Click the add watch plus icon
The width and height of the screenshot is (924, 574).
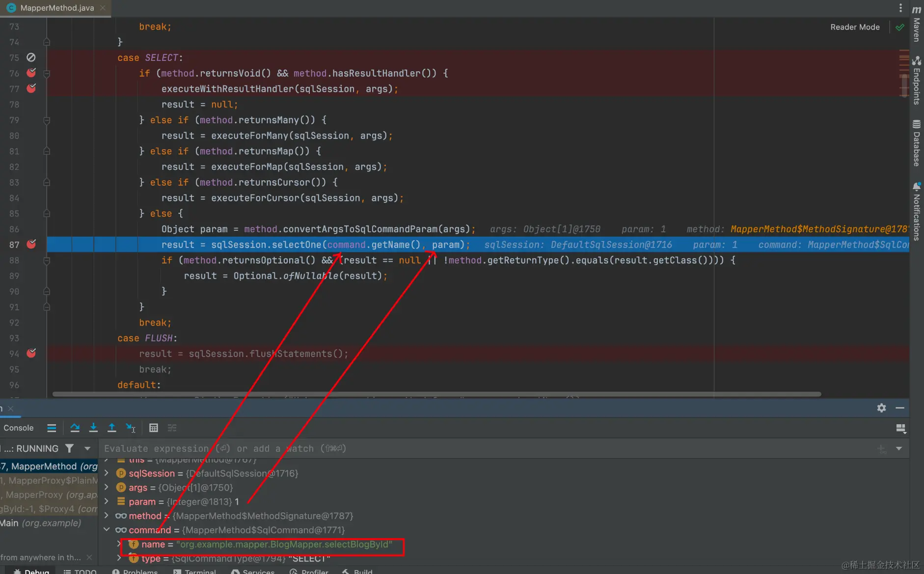click(x=882, y=448)
